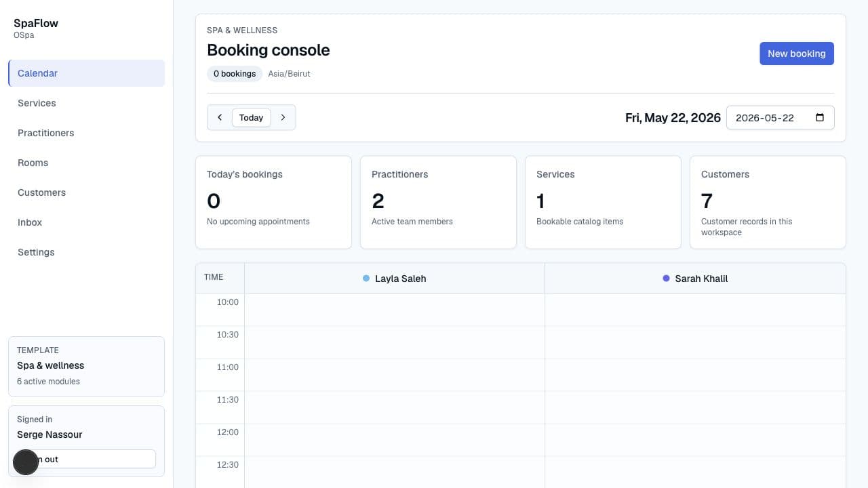Go to the Customers page
The image size is (868, 488).
tap(86, 192)
